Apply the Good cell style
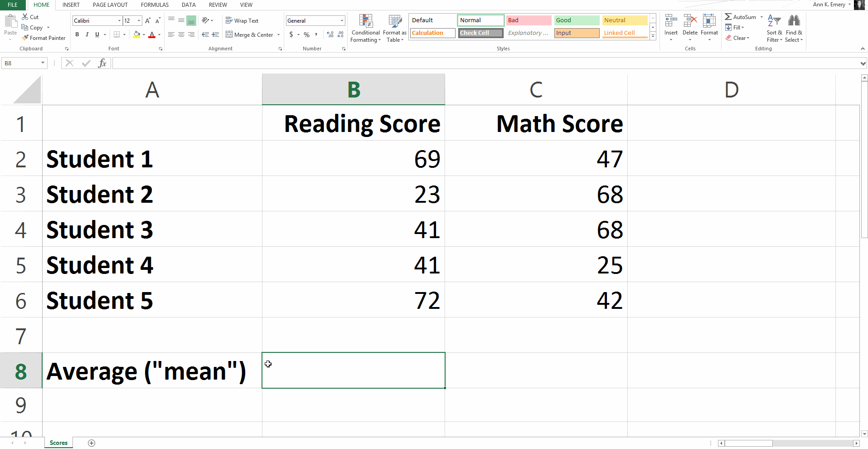The width and height of the screenshot is (868, 449). point(576,20)
